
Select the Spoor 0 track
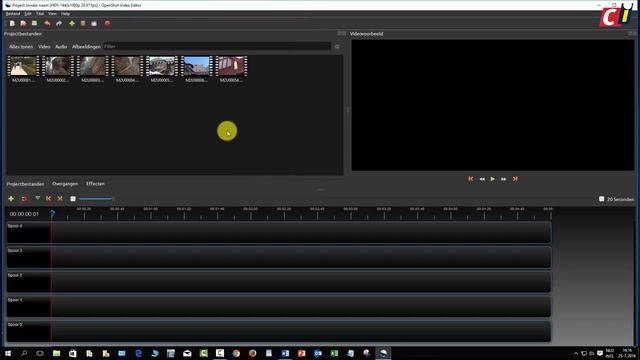[x=279, y=331]
